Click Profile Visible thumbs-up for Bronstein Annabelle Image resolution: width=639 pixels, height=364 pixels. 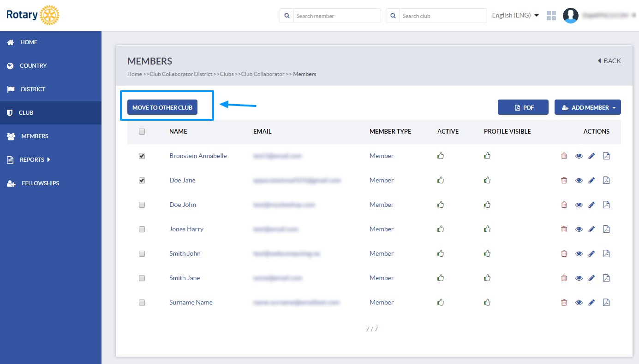(487, 155)
